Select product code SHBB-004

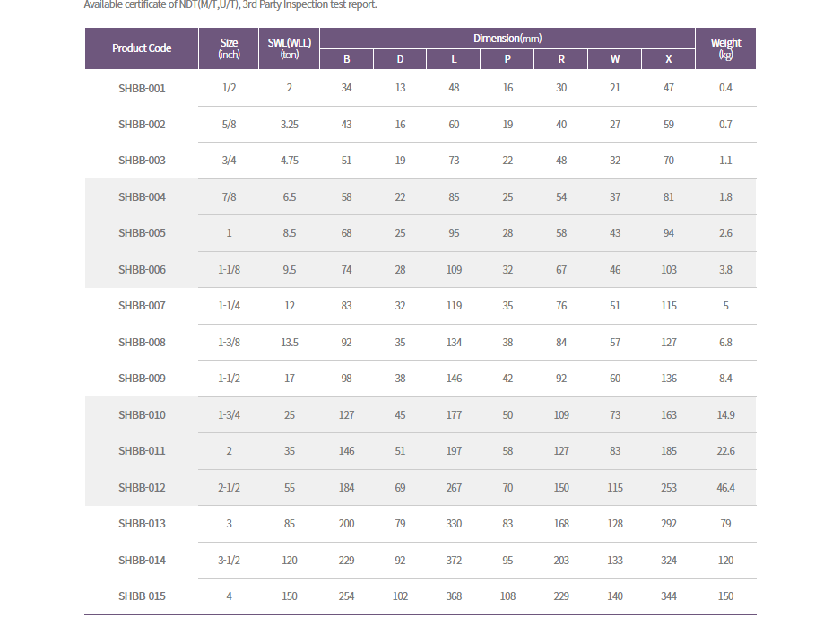[142, 197]
